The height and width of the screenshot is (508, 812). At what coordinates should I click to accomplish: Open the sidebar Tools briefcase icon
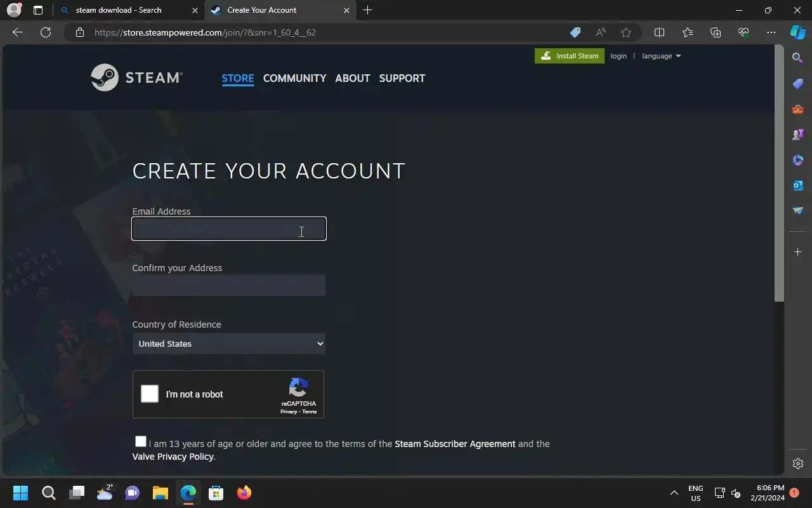pyautogui.click(x=798, y=109)
